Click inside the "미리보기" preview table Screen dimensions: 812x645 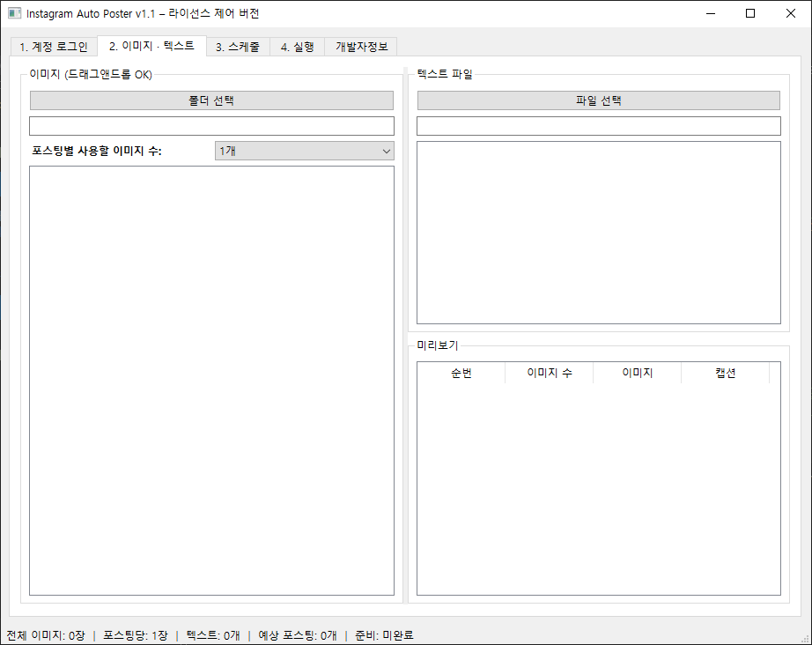598,485
